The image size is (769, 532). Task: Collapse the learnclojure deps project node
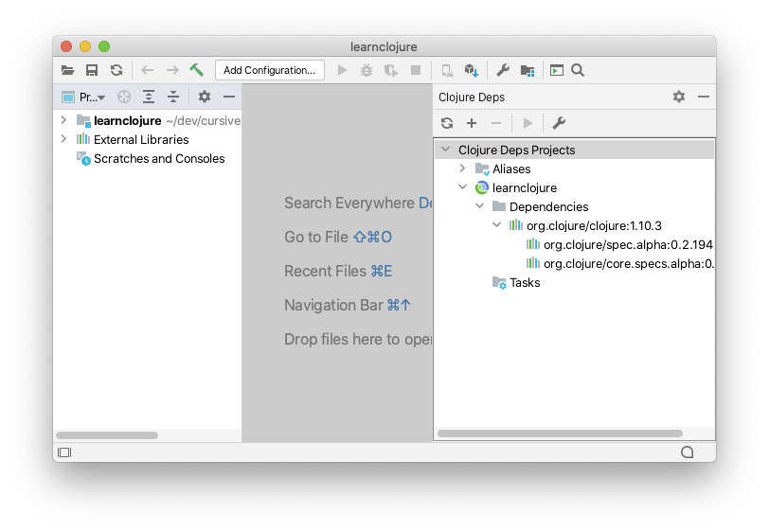click(462, 186)
